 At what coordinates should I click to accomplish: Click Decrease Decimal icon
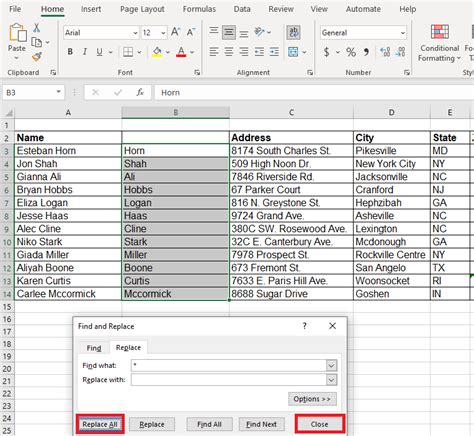point(400,52)
